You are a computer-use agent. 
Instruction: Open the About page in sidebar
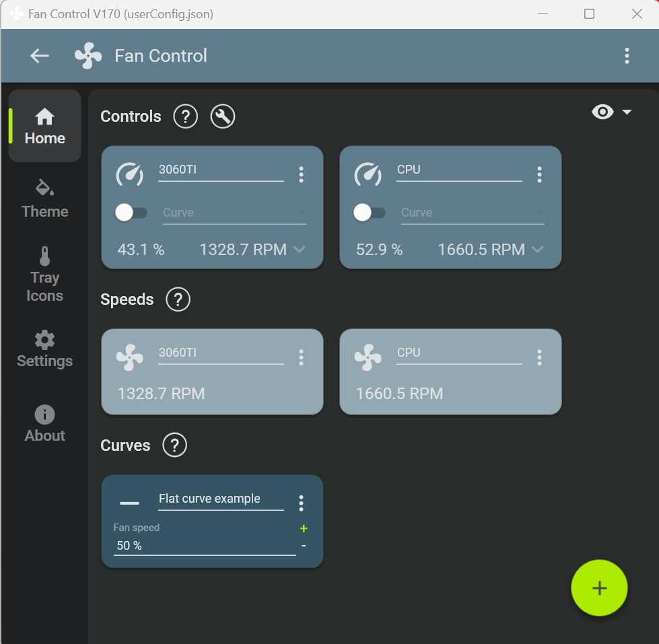point(44,424)
